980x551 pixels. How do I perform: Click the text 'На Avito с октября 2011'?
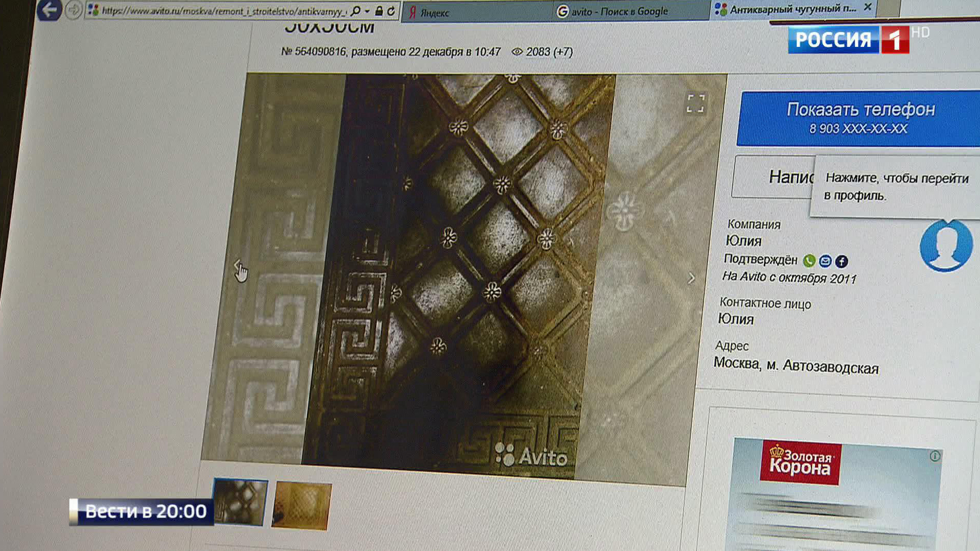coord(789,278)
